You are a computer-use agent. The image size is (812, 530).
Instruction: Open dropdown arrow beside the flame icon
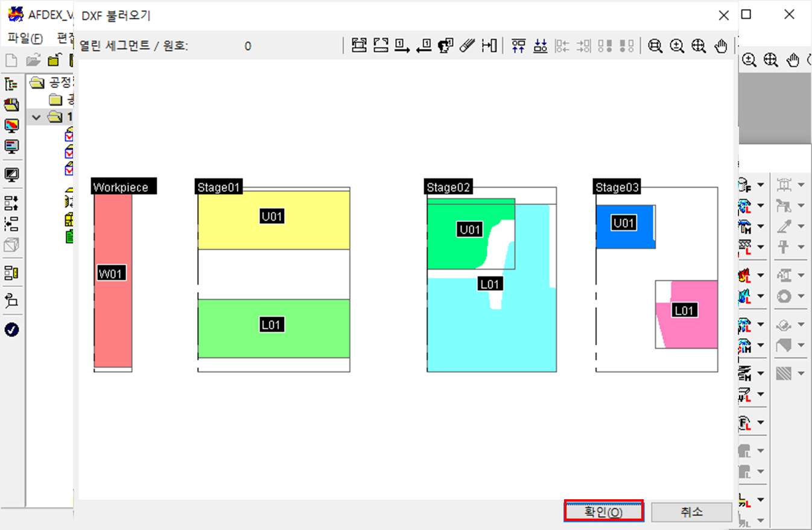[x=761, y=276]
